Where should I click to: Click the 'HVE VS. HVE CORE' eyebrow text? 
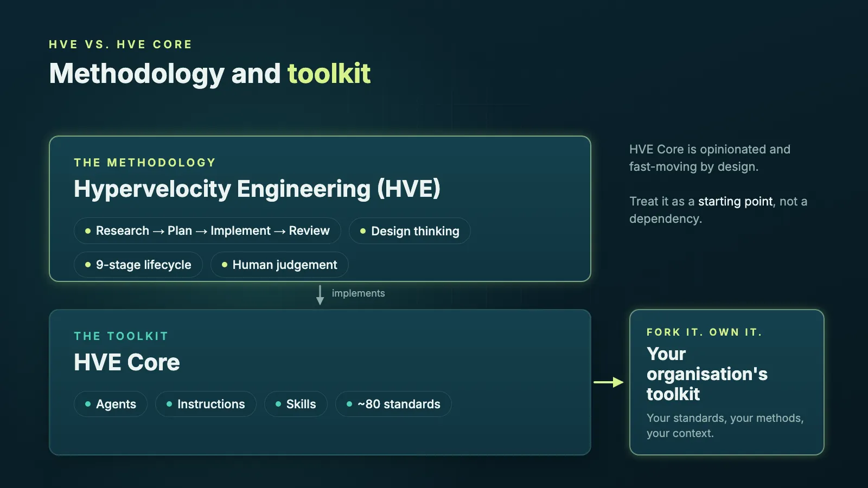click(120, 44)
